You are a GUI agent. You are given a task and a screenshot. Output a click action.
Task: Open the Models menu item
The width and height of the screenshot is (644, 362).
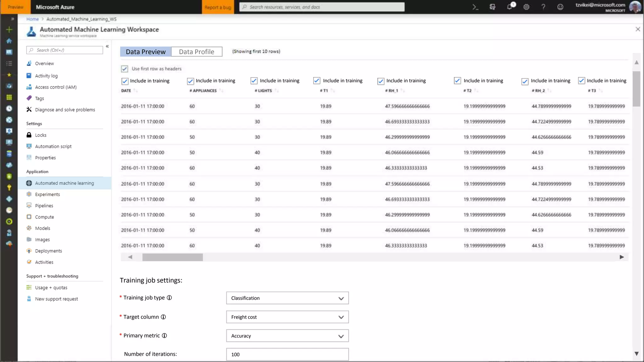[x=42, y=228]
